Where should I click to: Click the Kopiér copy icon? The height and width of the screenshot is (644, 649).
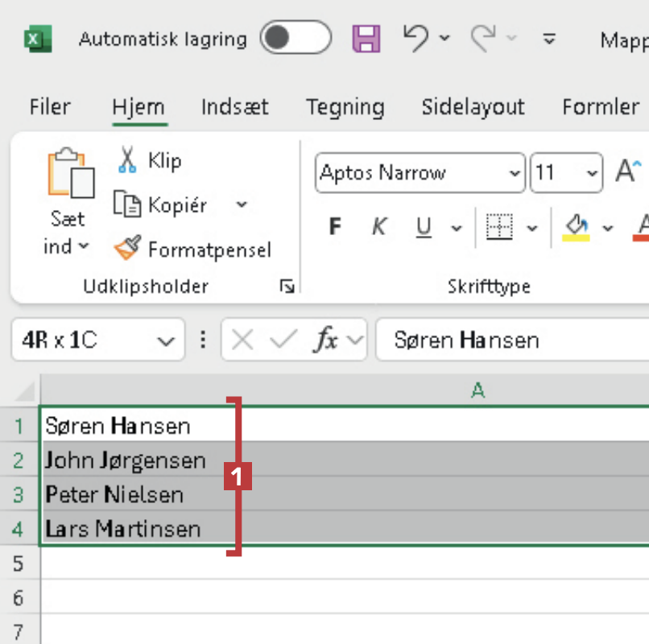coord(127,204)
